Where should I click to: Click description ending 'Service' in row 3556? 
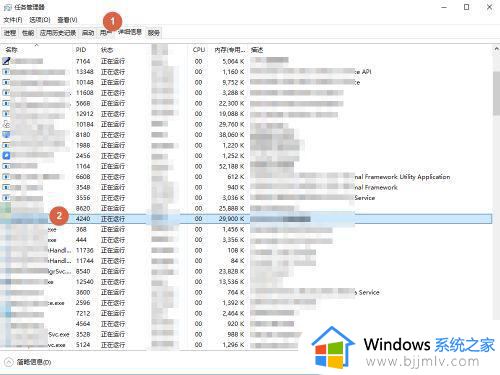click(x=365, y=198)
